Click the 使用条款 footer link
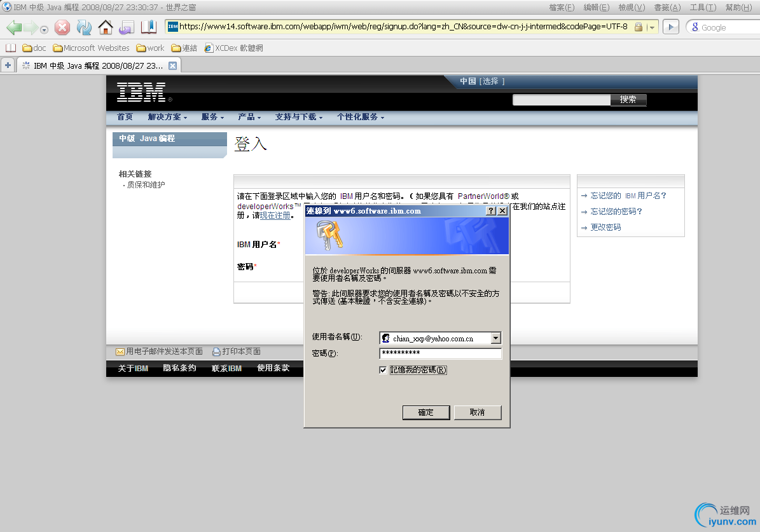The image size is (760, 532). tap(273, 368)
